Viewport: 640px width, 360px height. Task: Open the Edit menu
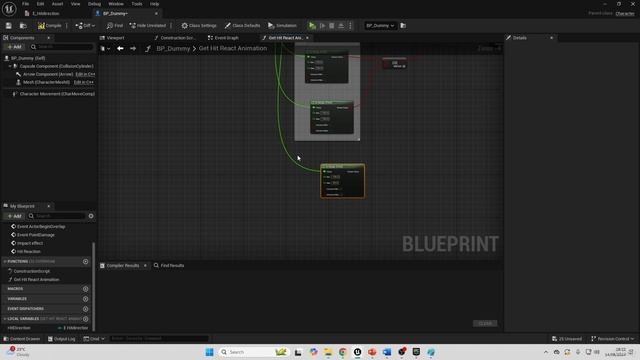[40, 4]
